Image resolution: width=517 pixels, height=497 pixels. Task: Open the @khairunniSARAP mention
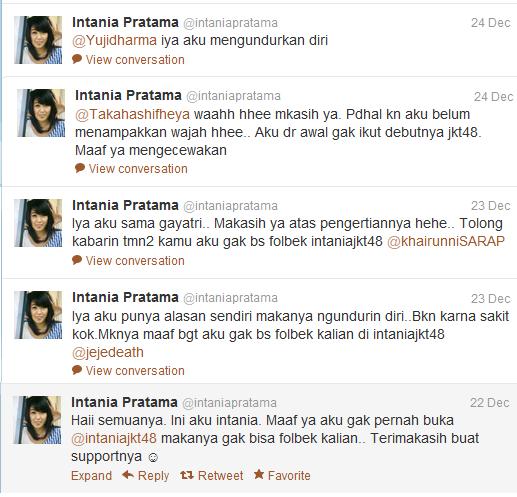tap(446, 241)
